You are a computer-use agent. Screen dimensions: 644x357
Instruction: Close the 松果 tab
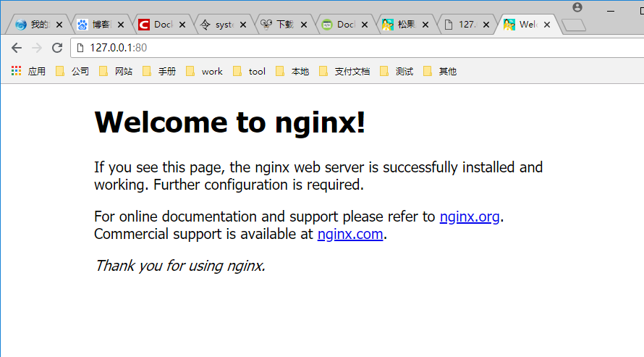pos(425,25)
